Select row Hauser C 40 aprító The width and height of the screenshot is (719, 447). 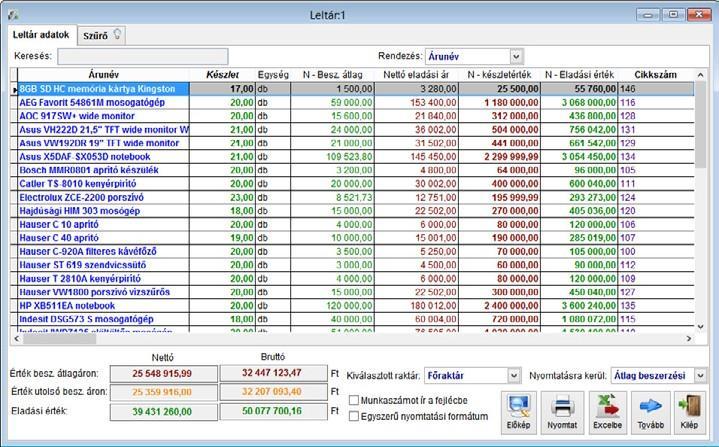pos(351,238)
